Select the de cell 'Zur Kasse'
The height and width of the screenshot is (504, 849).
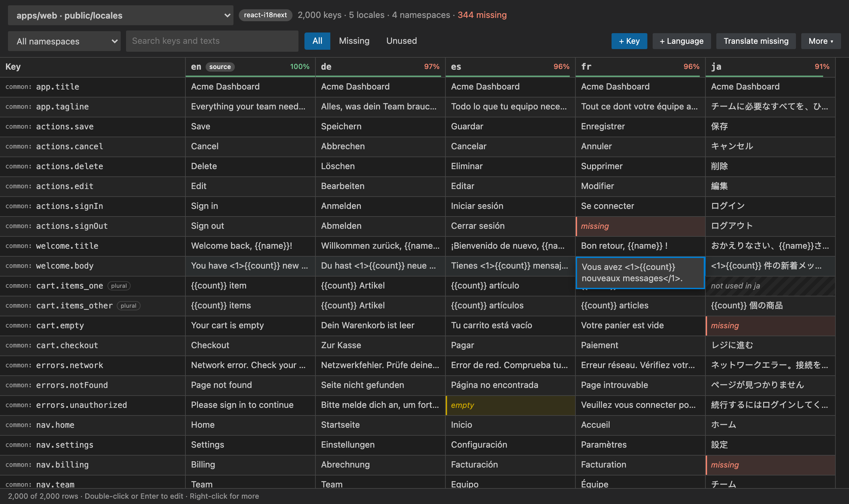[x=380, y=346]
